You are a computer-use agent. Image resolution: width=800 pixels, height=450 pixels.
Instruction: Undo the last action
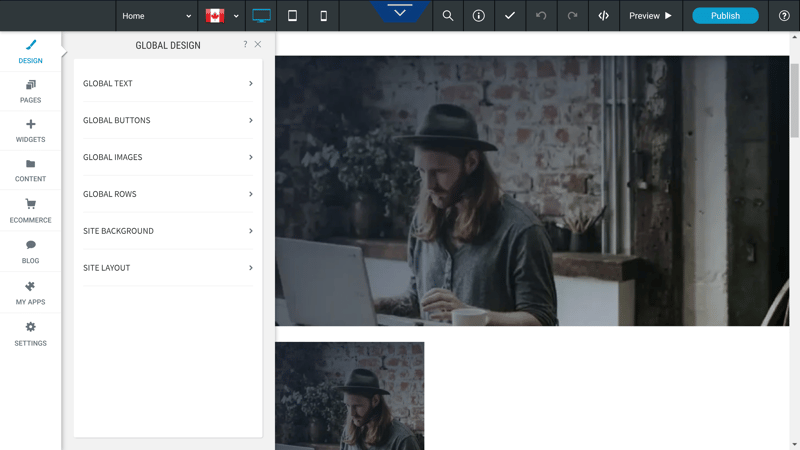(541, 16)
